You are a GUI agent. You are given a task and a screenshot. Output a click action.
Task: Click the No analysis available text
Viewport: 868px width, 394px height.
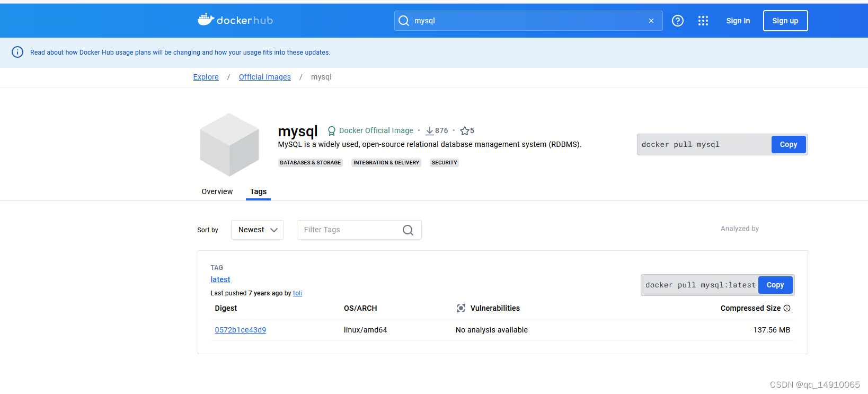click(x=492, y=330)
